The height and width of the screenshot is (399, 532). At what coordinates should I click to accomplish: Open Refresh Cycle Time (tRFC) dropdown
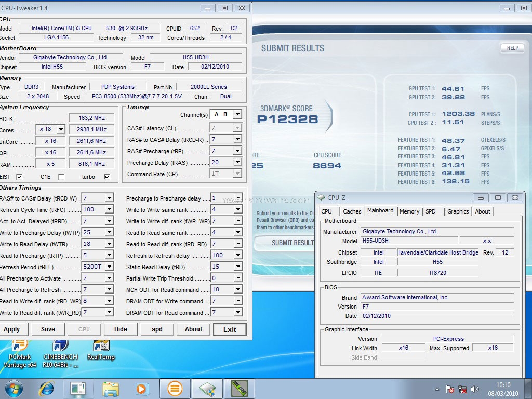pos(109,210)
